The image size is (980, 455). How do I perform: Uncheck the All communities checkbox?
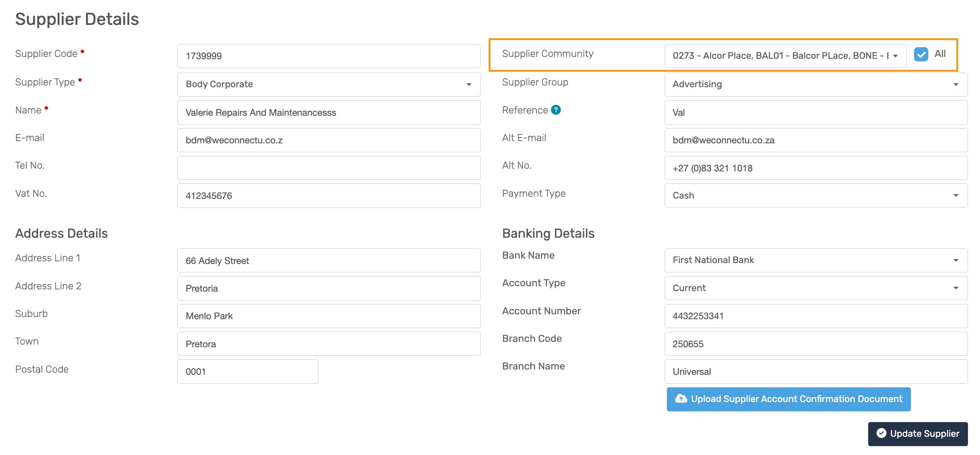921,54
